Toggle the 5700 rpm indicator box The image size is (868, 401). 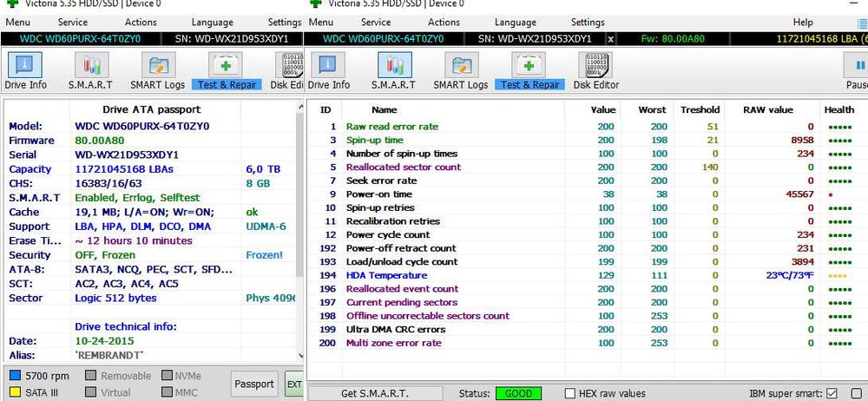tap(15, 376)
